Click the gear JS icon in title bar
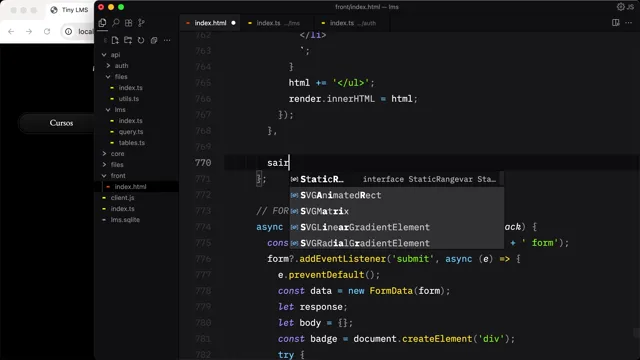Image resolution: width=640 pixels, height=360 pixels. point(625,7)
